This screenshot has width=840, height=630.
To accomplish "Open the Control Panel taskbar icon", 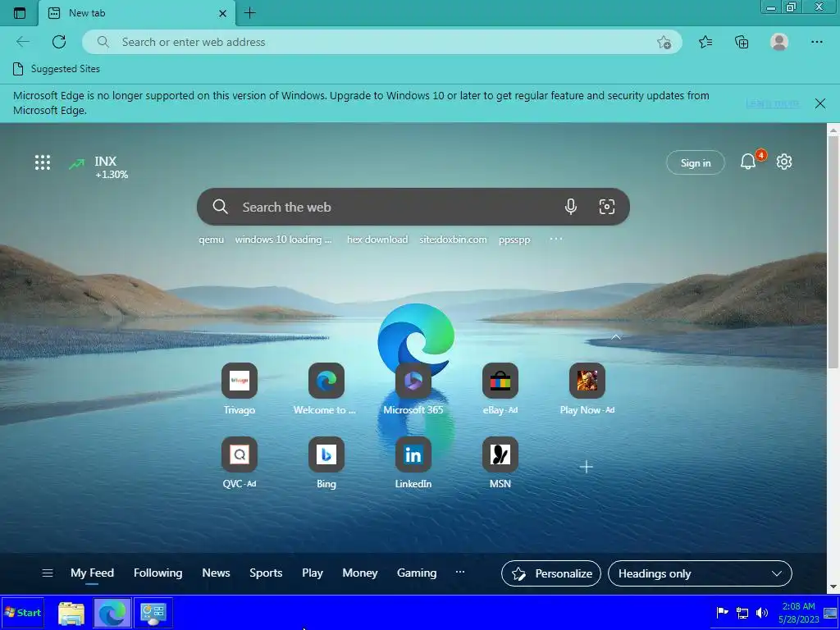I will click(153, 614).
